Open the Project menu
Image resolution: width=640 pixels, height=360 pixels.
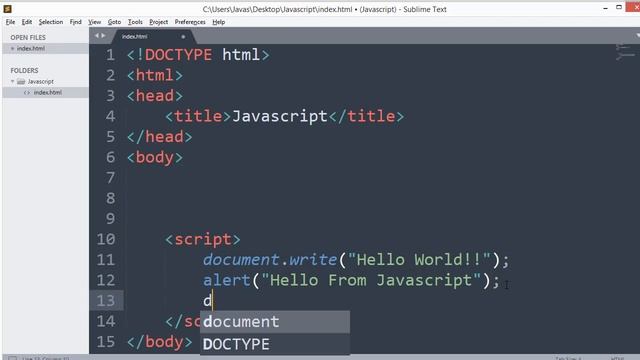point(158,22)
